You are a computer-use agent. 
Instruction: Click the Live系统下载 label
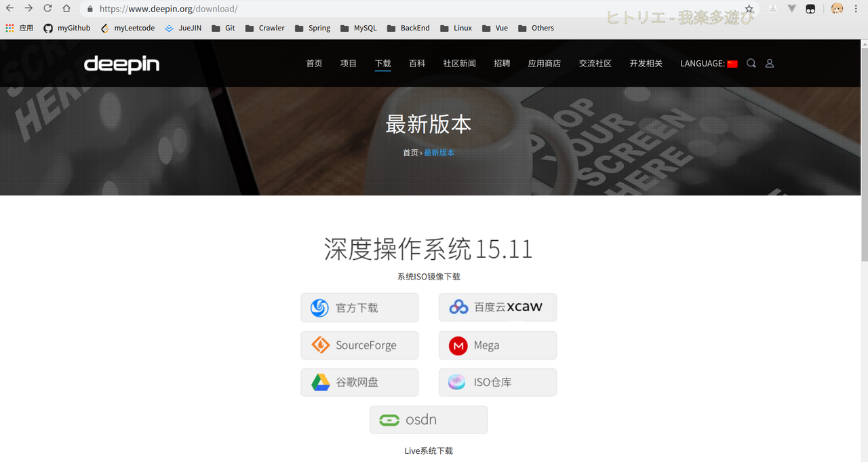pyautogui.click(x=429, y=450)
